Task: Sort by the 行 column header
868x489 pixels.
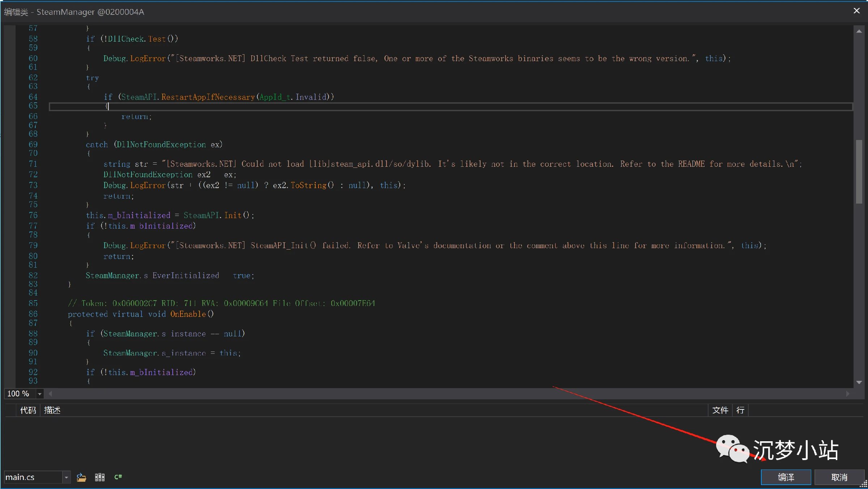Action: (x=740, y=410)
